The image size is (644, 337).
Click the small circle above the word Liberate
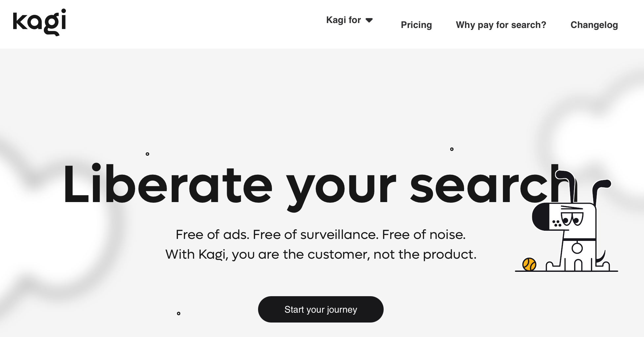coord(147,154)
